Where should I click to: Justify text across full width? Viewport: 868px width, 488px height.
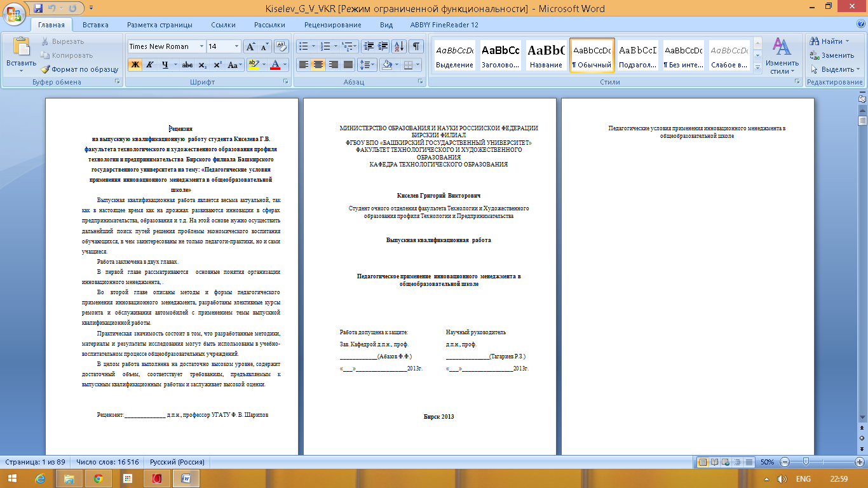pos(348,65)
